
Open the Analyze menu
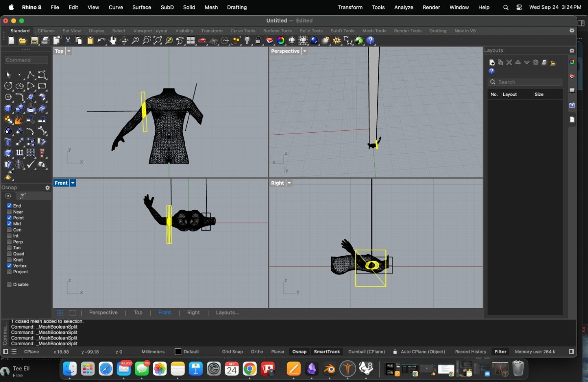(404, 7)
